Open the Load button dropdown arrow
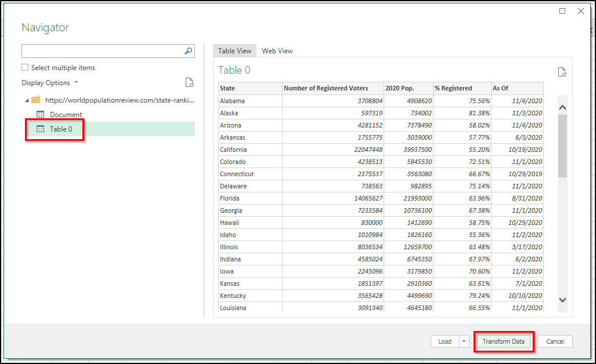 tap(464, 341)
